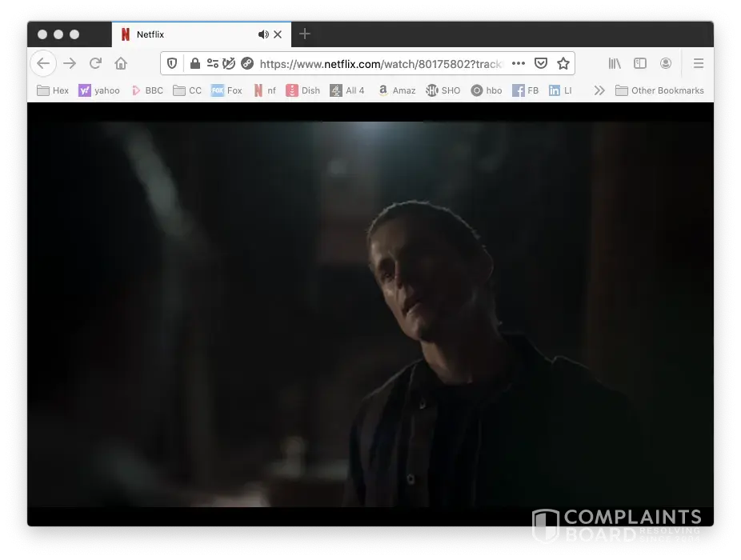Image resolution: width=741 pixels, height=560 pixels.
Task: Open the Firefox hamburger menu
Action: coord(698,63)
